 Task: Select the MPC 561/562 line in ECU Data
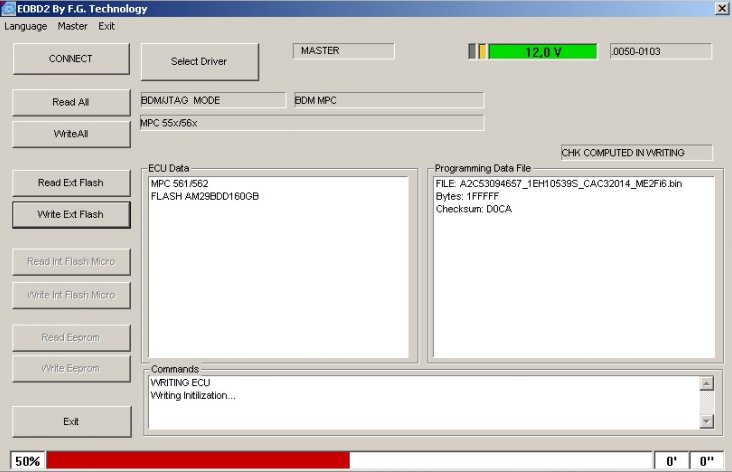[x=179, y=183]
